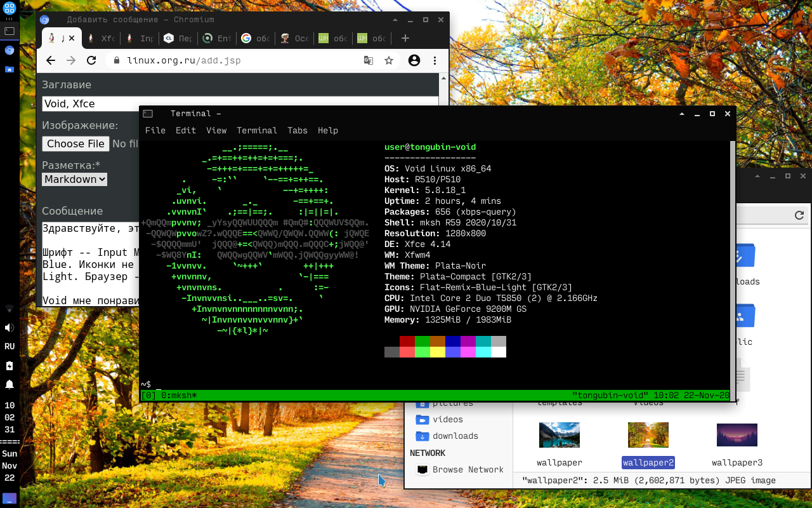Click the Chromium icon in its titlebar
Viewport: 812px width, 508px height.
44,20
